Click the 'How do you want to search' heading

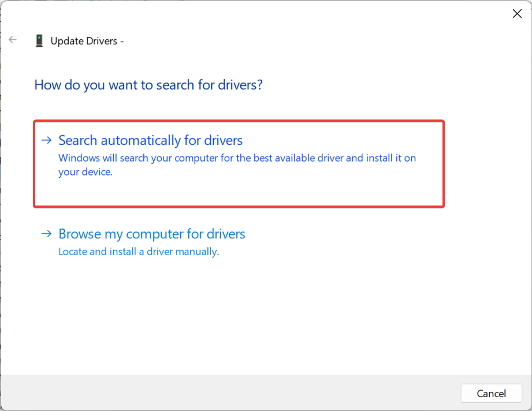(x=148, y=85)
